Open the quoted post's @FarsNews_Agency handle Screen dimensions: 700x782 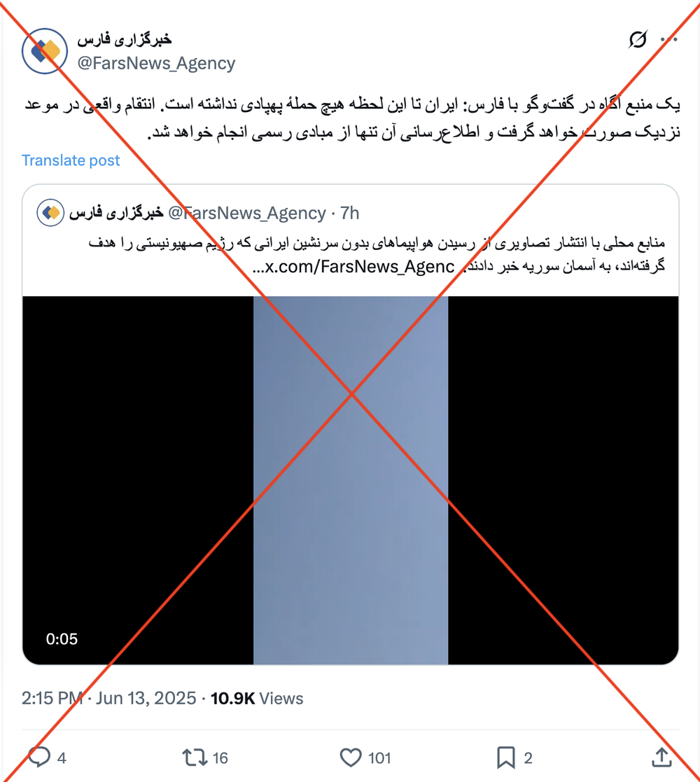pos(247,213)
